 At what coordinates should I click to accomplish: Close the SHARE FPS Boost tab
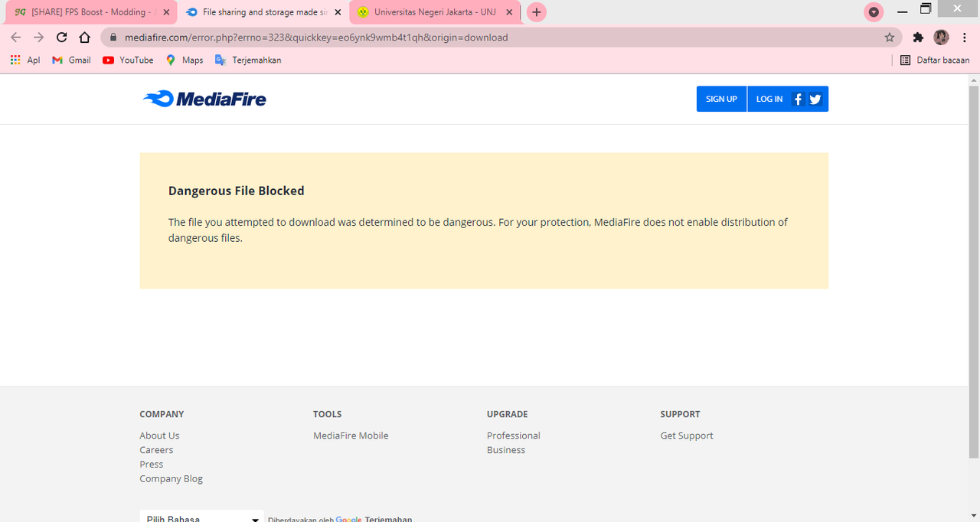coord(166,12)
